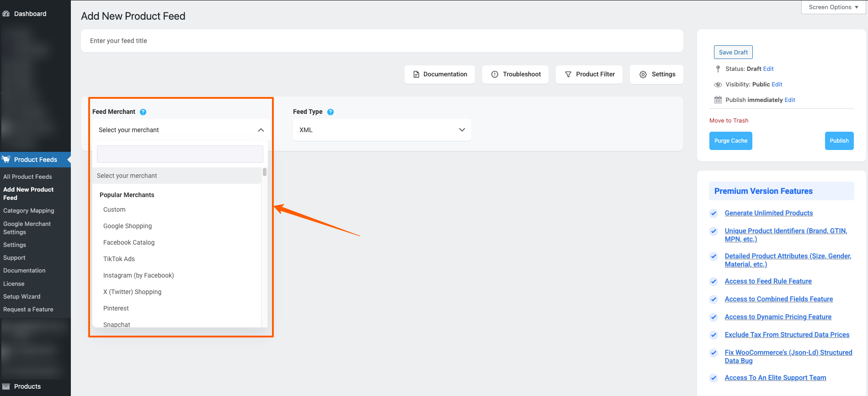
Task: Click the Generate Unlimited Products link
Action: tap(769, 213)
